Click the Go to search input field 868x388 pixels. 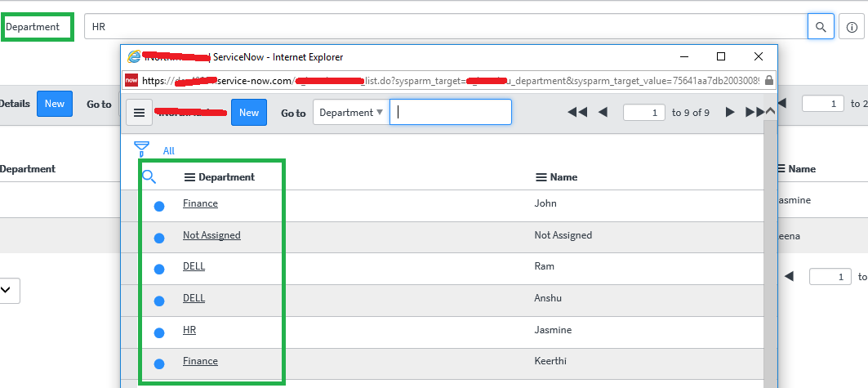click(x=451, y=113)
